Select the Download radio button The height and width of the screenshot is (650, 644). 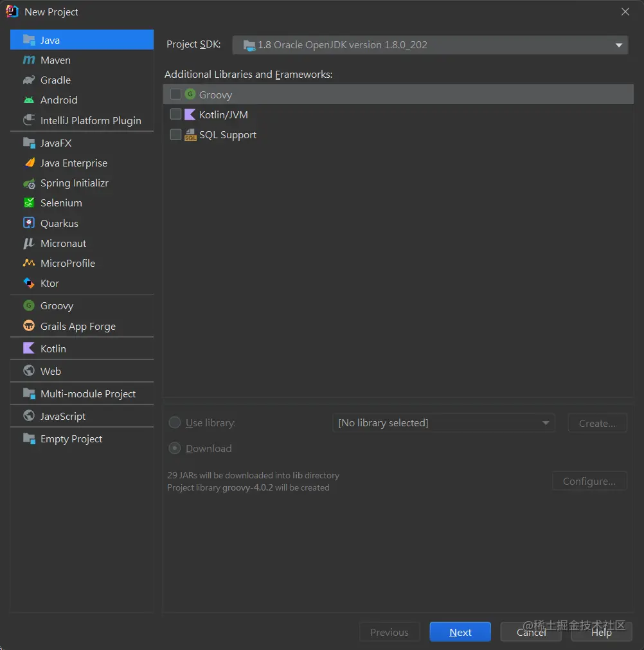(174, 448)
